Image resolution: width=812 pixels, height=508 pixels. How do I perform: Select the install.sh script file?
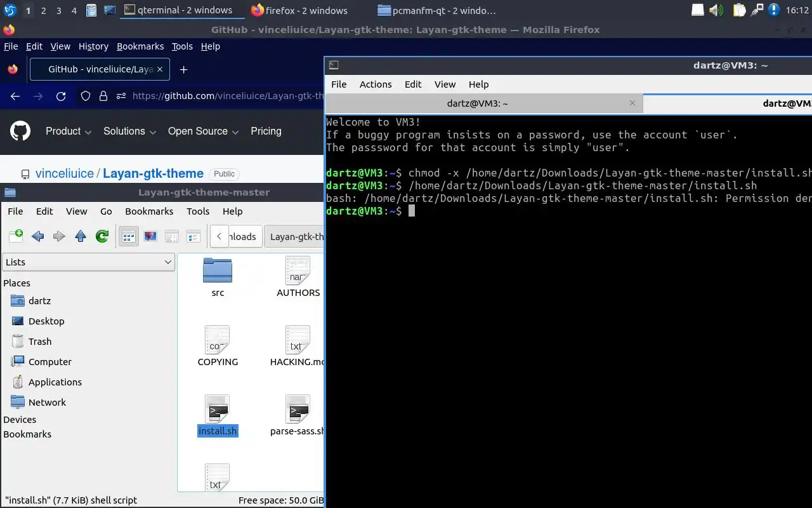218,416
